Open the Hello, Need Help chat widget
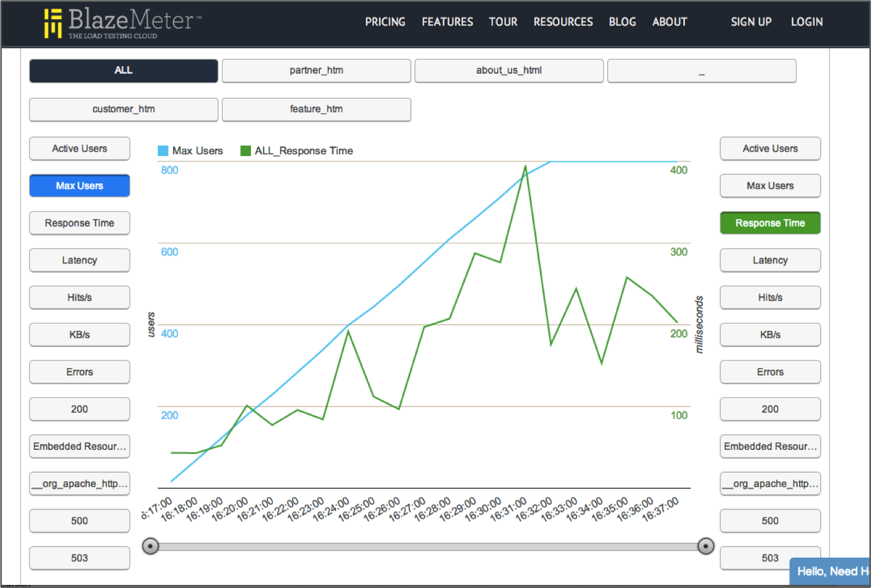Viewport: 871px width, 588px height. pos(830,571)
